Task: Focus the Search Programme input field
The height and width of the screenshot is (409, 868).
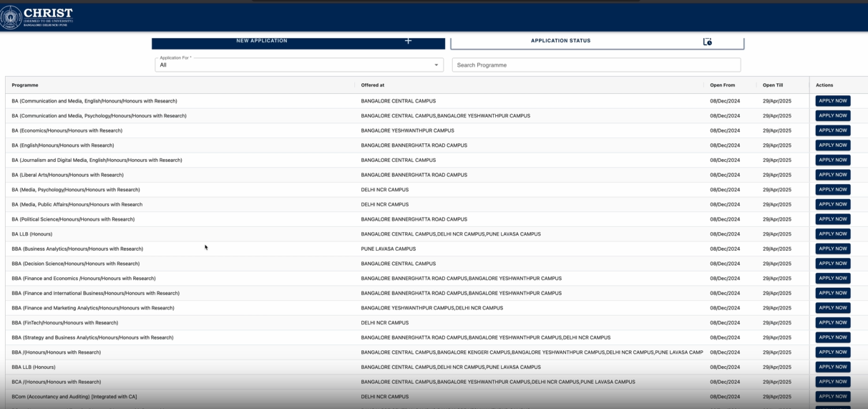Action: (x=595, y=65)
